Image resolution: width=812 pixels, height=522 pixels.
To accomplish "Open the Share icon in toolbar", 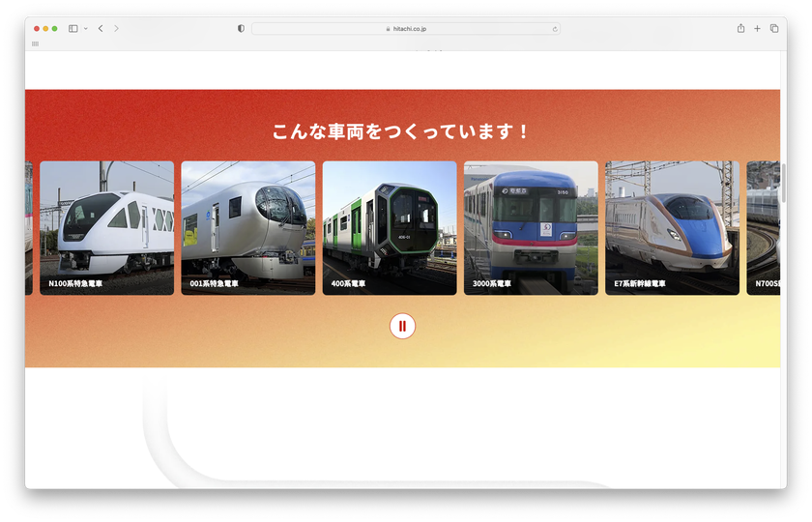I will tap(740, 28).
